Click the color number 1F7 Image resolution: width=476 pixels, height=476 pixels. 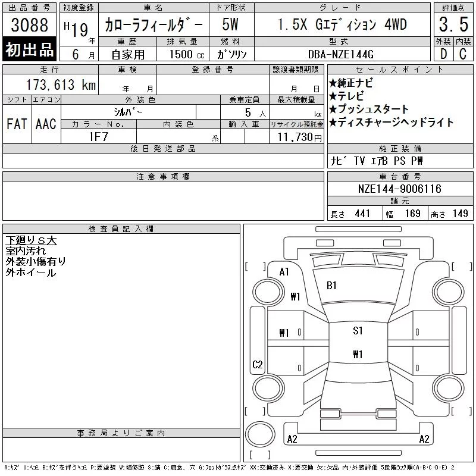click(x=98, y=137)
